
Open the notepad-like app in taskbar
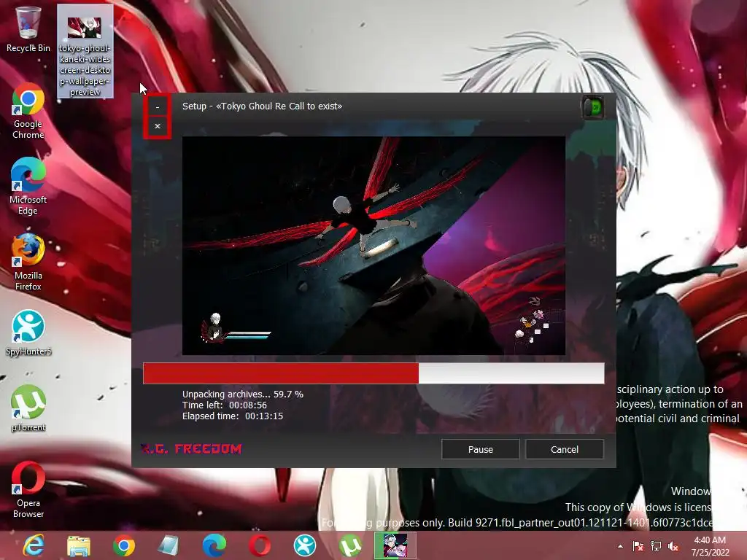pyautogui.click(x=169, y=545)
